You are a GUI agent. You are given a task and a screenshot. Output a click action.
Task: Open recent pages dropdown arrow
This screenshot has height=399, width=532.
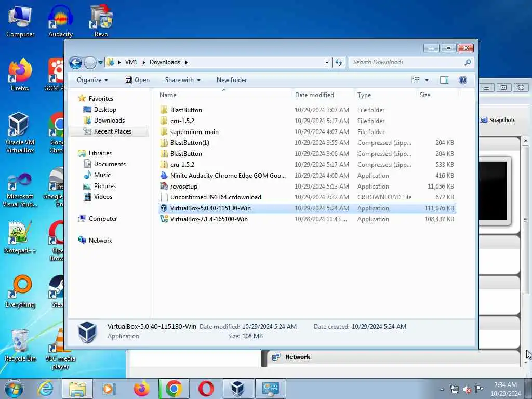(100, 63)
